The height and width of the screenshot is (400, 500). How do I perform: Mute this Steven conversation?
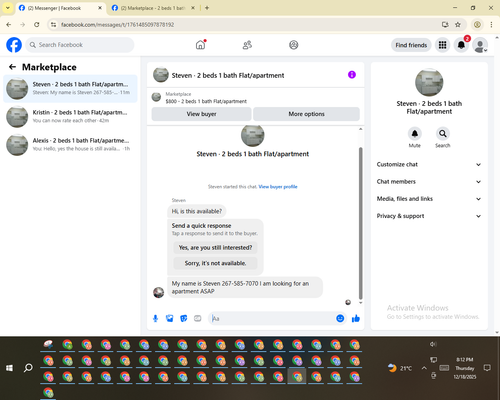pos(415,134)
